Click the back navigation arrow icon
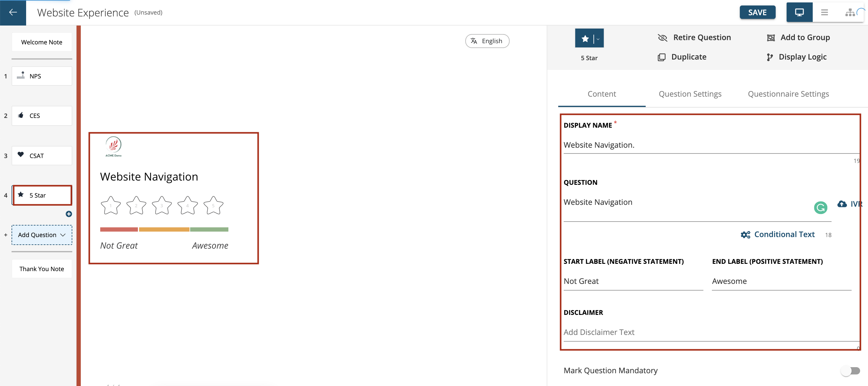This screenshot has height=386, width=868. pos(13,12)
